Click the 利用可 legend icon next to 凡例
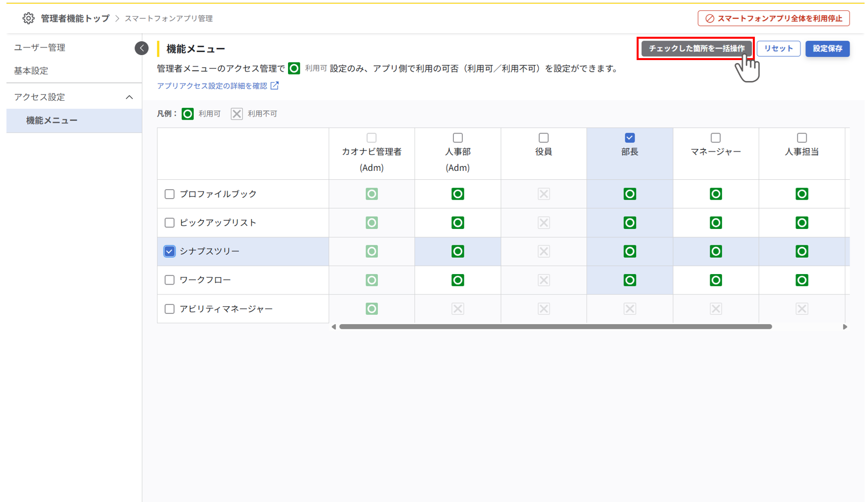 (187, 113)
